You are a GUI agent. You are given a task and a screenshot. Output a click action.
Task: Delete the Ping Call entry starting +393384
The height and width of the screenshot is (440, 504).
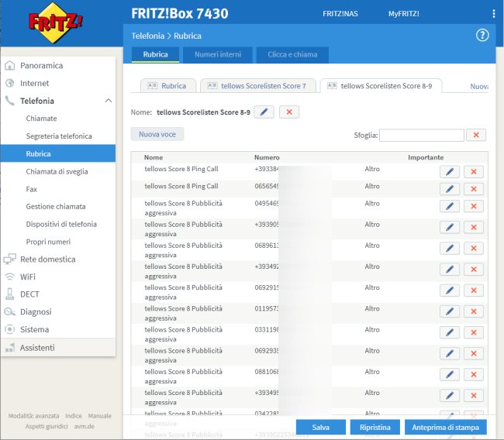pos(474,172)
